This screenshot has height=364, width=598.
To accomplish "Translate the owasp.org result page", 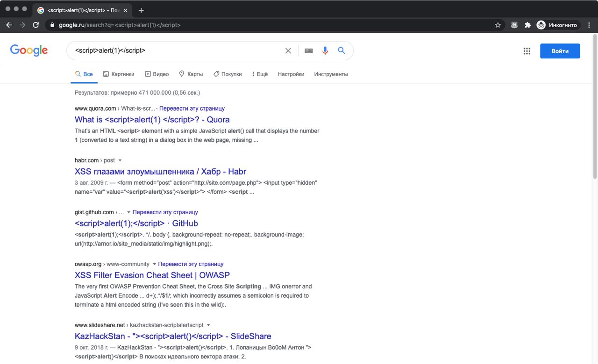I will tap(191, 264).
